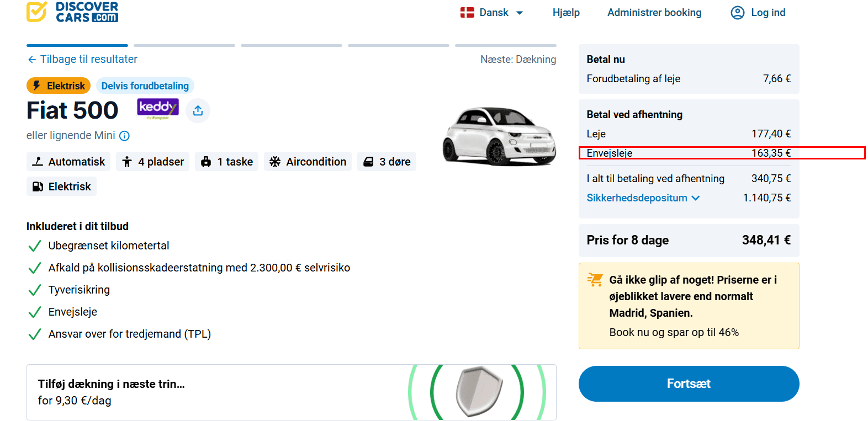Click the Fiat 500 car image
Screen dimensions: 868x421
point(499,136)
